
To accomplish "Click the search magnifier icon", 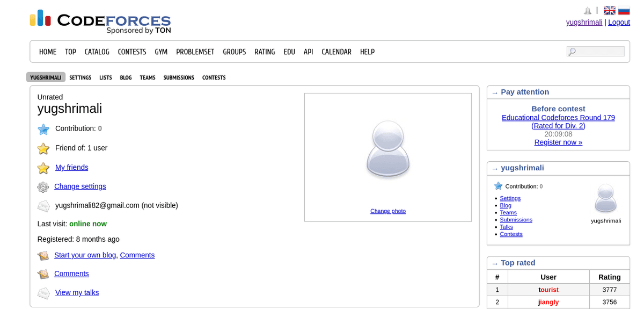I will [x=572, y=52].
